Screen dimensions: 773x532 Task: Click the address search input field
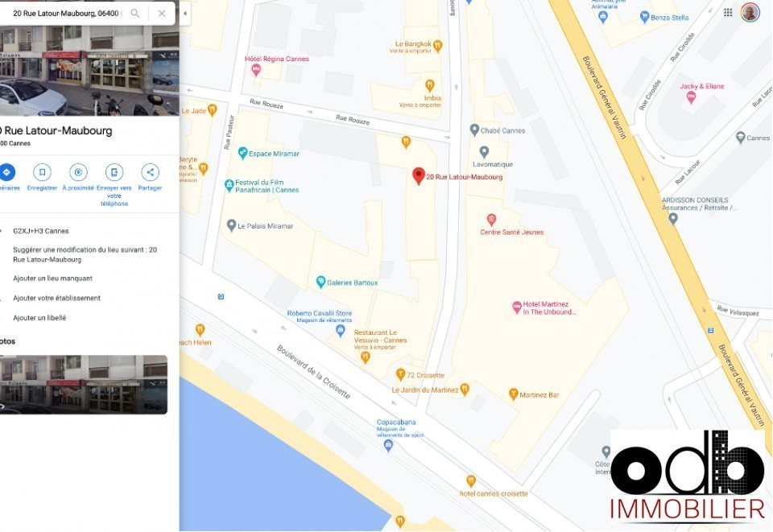[67, 14]
